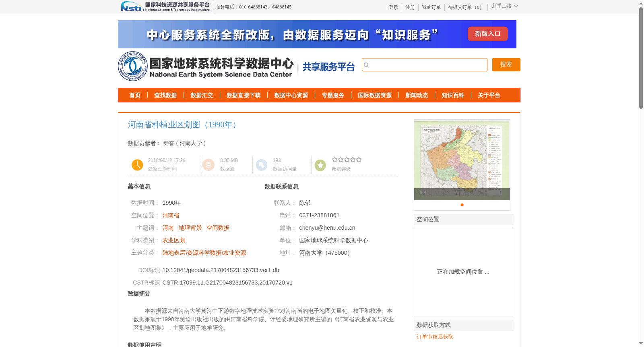Click the contact name 陈郁

tap(305, 203)
